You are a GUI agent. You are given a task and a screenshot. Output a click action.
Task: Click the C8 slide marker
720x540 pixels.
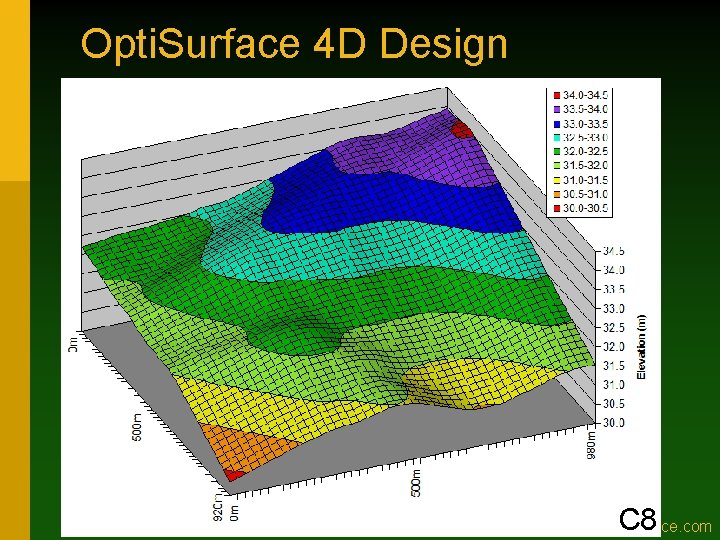[637, 520]
